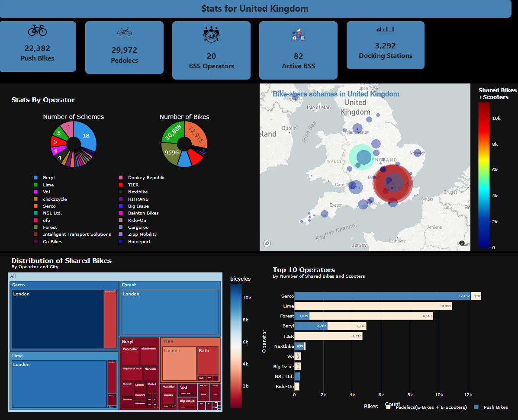Select London tile under Forest
This screenshot has height=420, width=518.
(170, 312)
